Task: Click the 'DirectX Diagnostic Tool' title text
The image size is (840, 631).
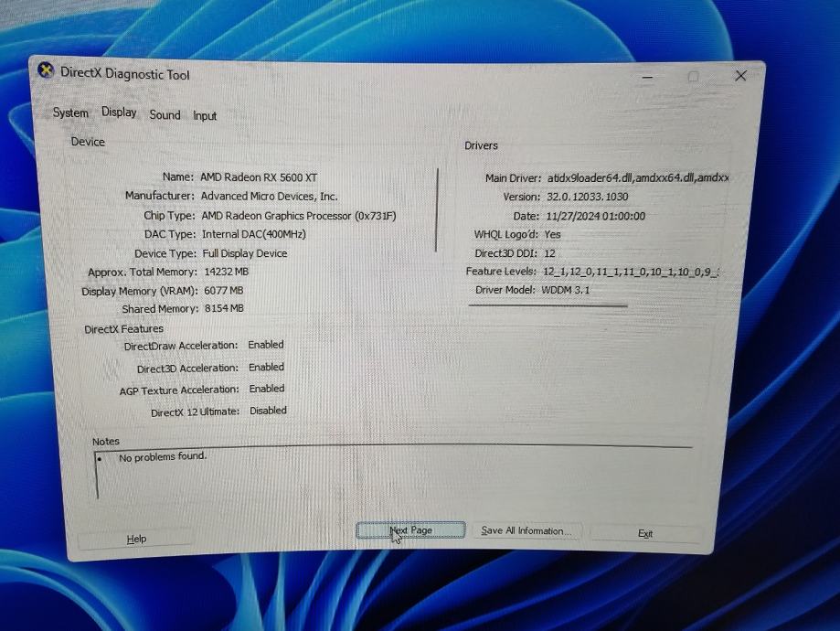Action: pos(125,74)
